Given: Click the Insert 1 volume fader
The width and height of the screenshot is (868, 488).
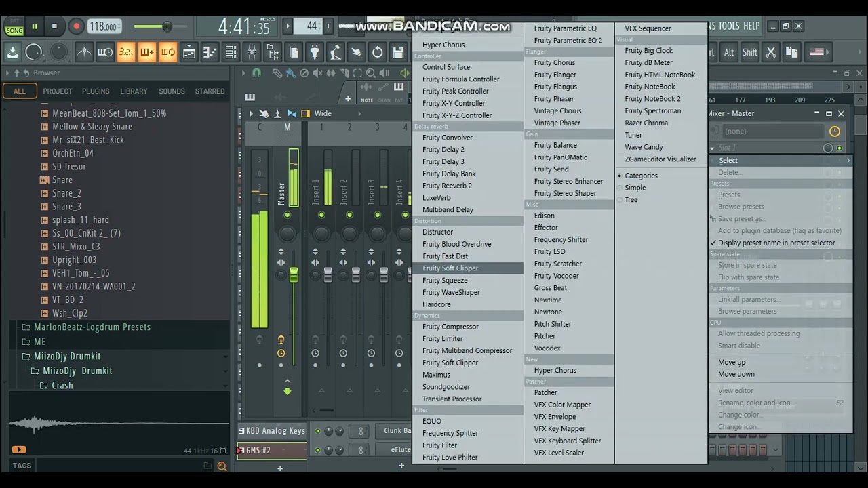Looking at the screenshot, I should pyautogui.click(x=328, y=274).
